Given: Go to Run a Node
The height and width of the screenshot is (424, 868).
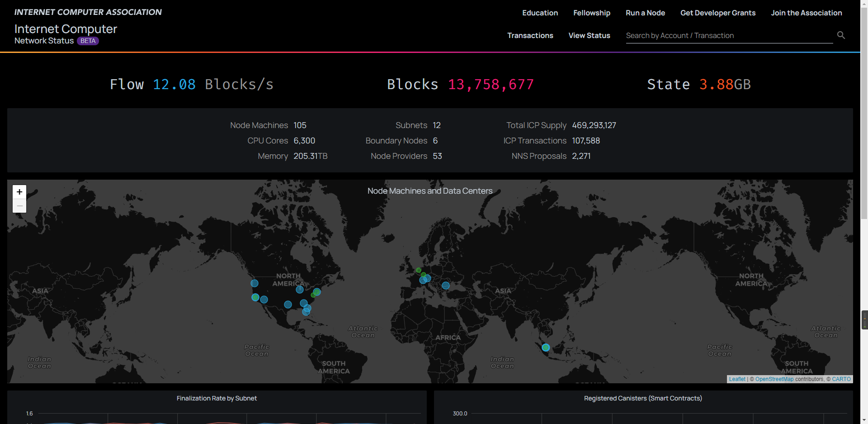Looking at the screenshot, I should (645, 13).
